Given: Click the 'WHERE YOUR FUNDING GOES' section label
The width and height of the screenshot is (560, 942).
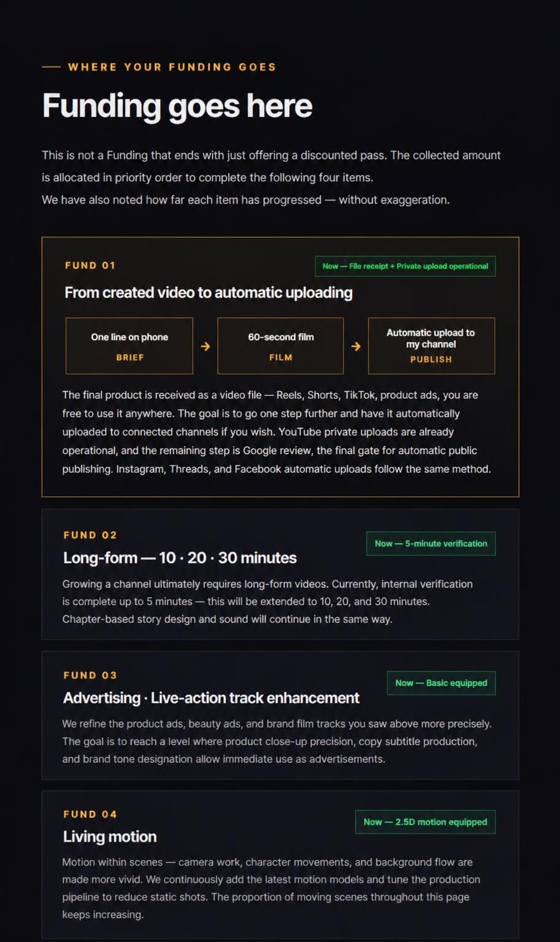Looking at the screenshot, I should point(172,67).
